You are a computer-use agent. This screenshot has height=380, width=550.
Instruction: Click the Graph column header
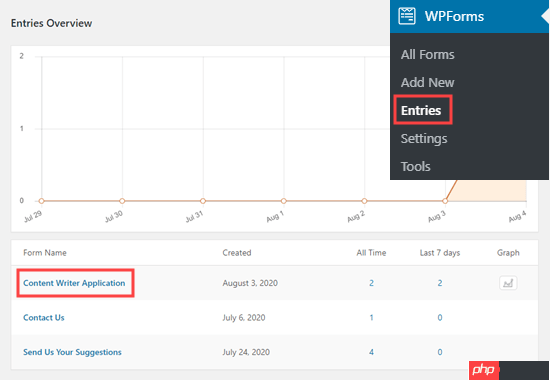tap(508, 253)
